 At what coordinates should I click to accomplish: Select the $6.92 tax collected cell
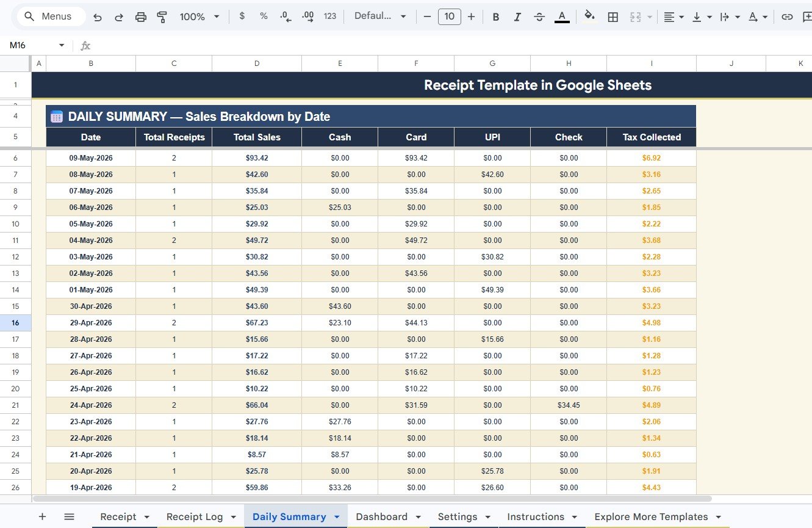(x=652, y=158)
